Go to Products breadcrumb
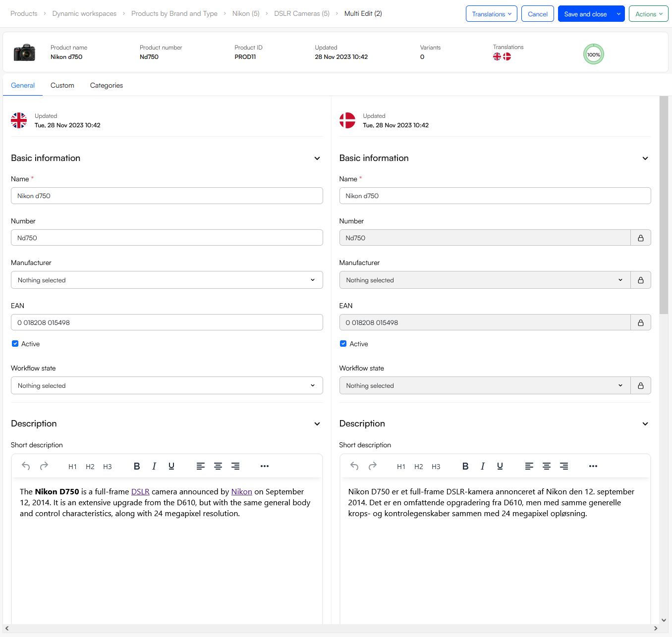 (24, 13)
